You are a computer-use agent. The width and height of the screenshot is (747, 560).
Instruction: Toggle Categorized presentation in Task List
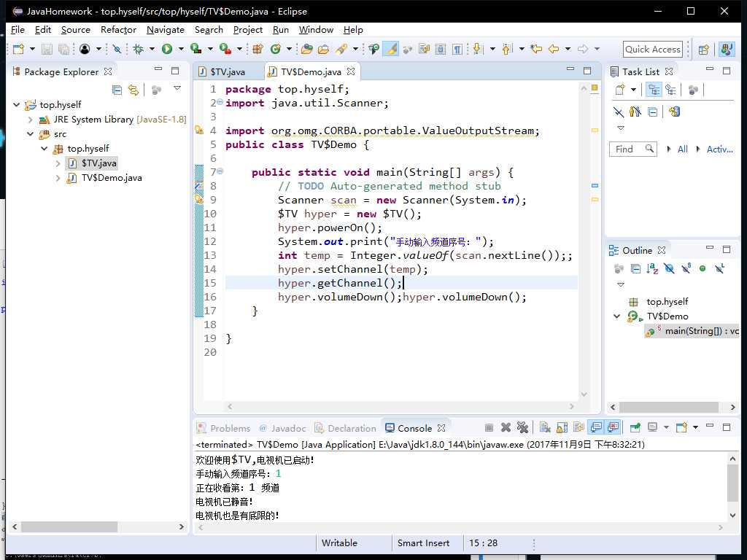point(654,90)
